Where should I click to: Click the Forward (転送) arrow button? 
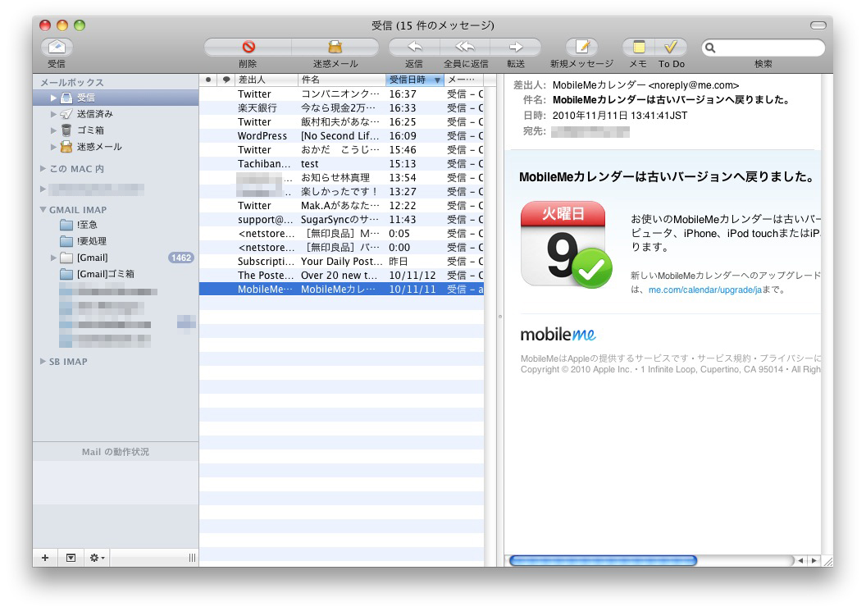click(516, 47)
